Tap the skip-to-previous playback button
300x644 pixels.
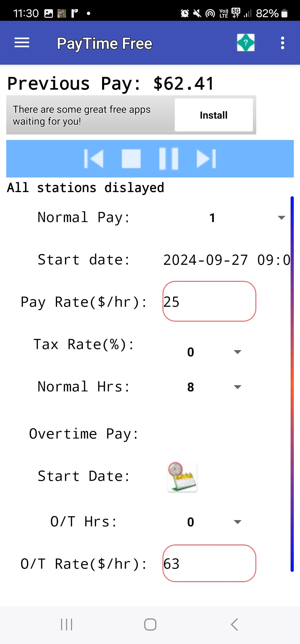[94, 159]
